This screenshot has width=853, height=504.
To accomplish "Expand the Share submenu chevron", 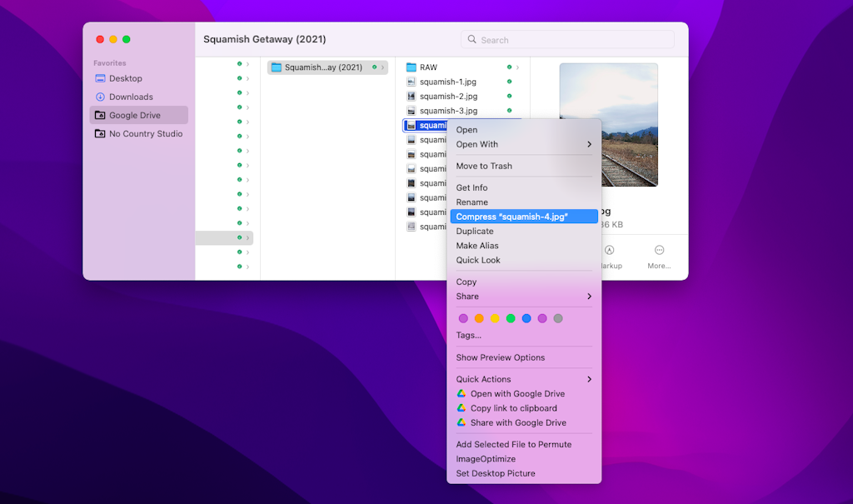I will (x=589, y=296).
